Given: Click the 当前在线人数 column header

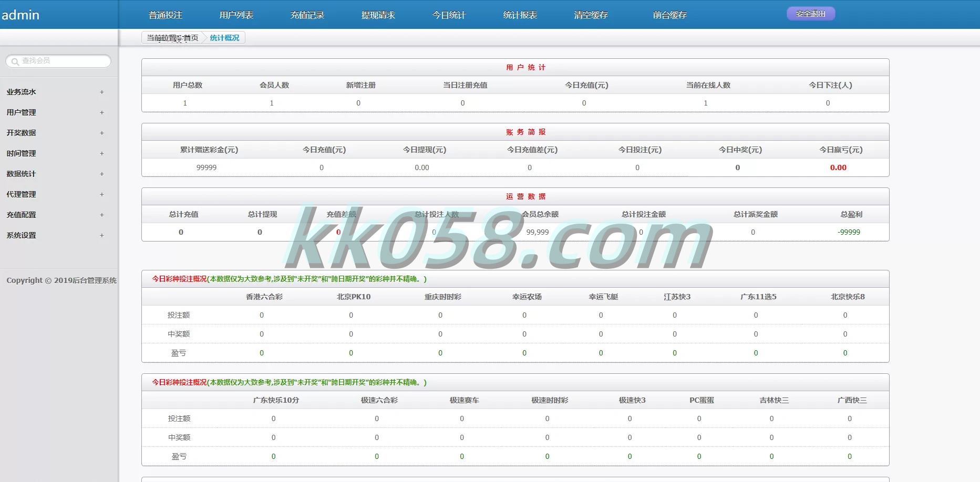Looking at the screenshot, I should coord(708,85).
